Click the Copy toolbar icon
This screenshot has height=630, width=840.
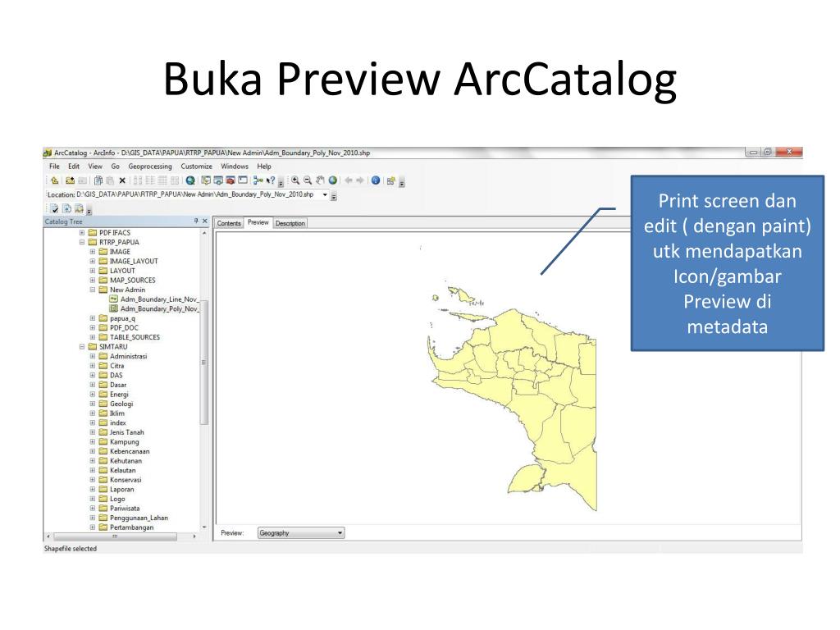coord(98,180)
